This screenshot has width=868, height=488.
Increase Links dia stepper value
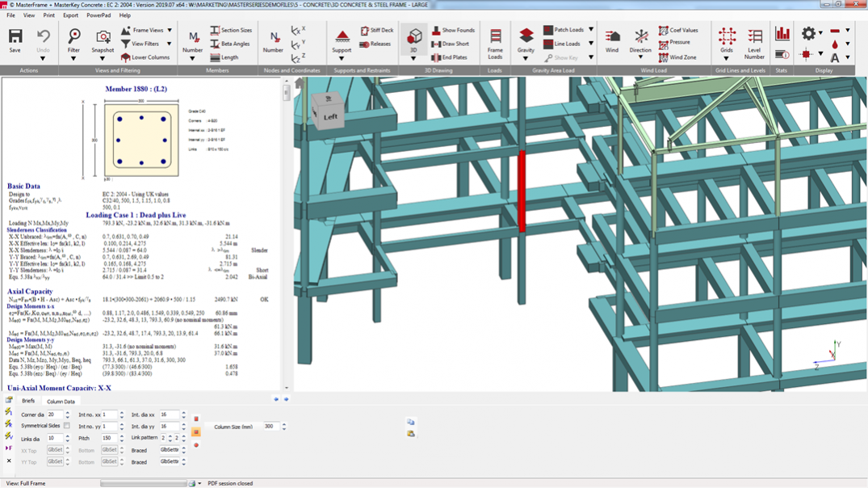(x=68, y=436)
